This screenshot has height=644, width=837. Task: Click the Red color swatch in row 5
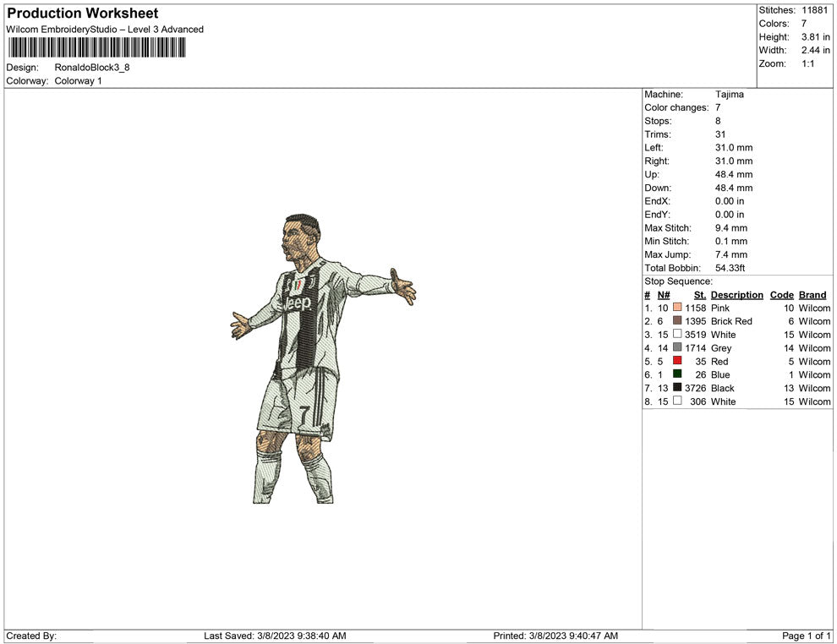[677, 361]
